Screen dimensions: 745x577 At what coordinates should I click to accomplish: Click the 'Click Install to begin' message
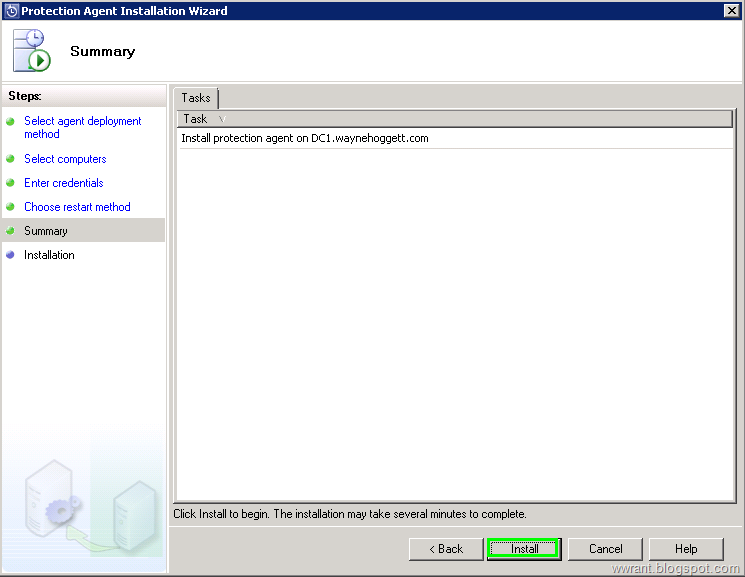[350, 514]
